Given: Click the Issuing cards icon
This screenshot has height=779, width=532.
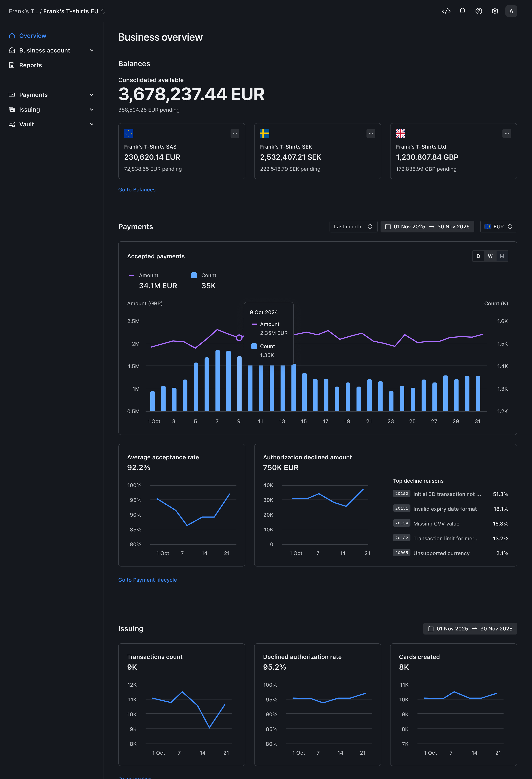Looking at the screenshot, I should pyautogui.click(x=12, y=109).
